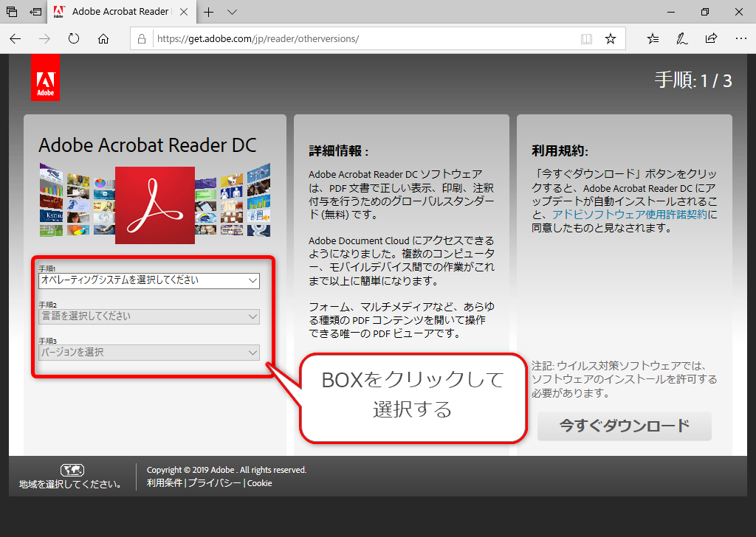Open a new browser tab

(x=207, y=12)
